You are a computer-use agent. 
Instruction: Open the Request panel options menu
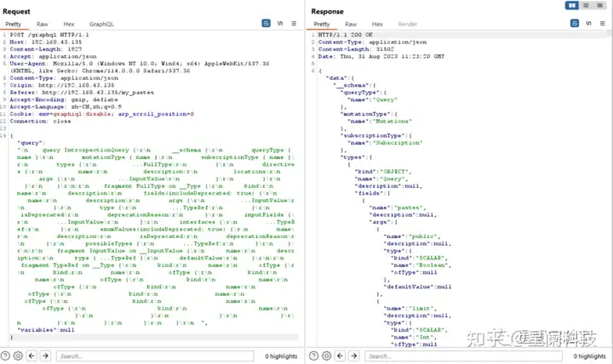[x=294, y=24]
